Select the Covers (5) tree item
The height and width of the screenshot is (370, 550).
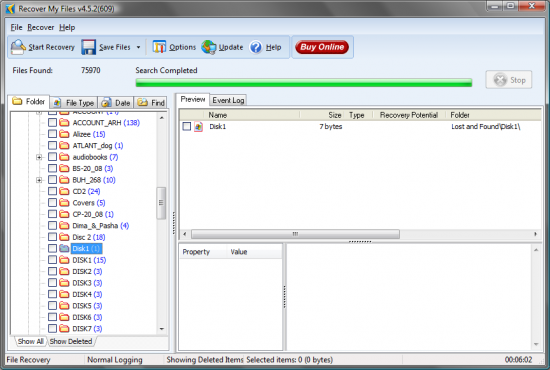point(89,203)
